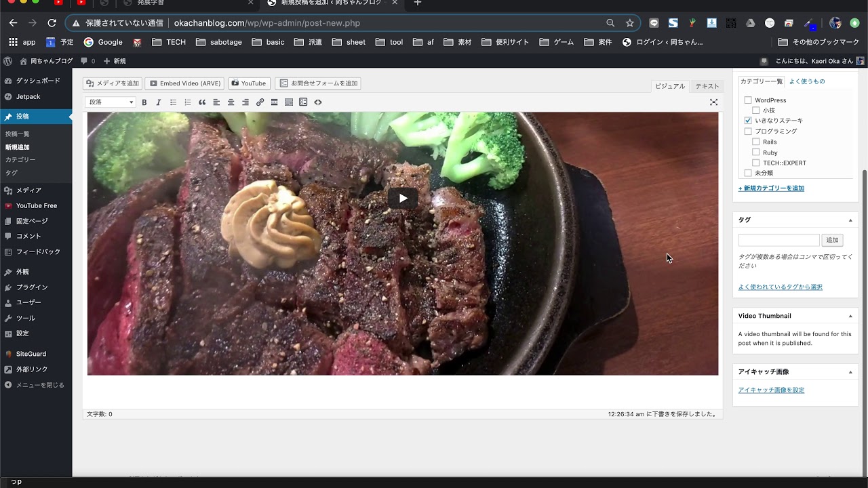Play the steak video in the editor
The height and width of the screenshot is (488, 868).
pyautogui.click(x=403, y=198)
